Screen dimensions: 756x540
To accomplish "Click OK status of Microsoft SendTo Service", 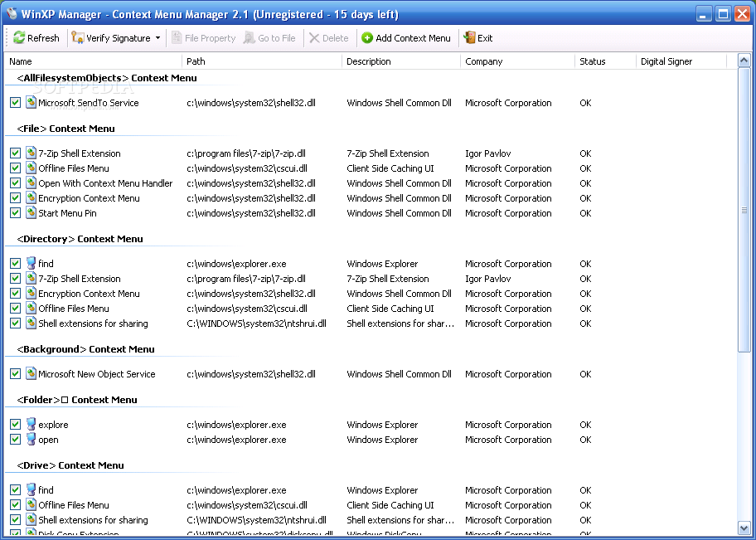I will (x=585, y=103).
